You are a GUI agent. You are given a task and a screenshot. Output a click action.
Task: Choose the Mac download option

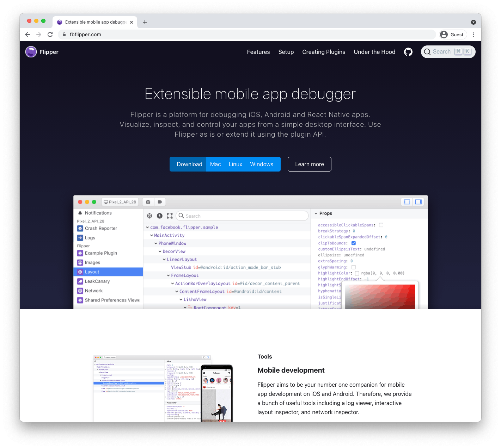pos(215,164)
